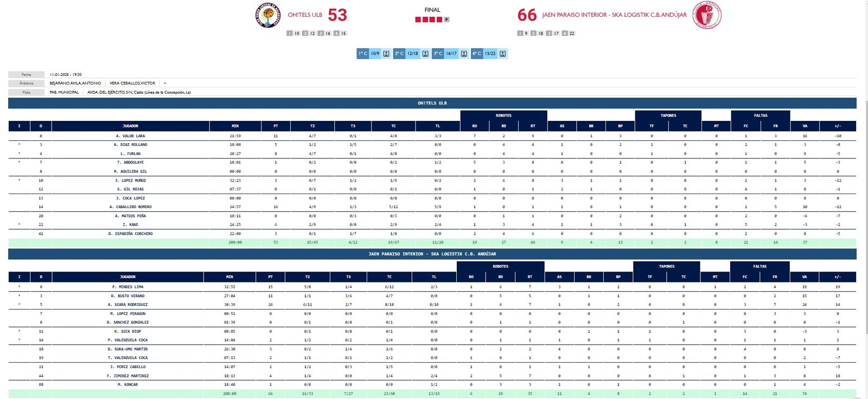The height and width of the screenshot is (399, 868).
Task: Click the OH!TELS ULB team logo
Action: click(268, 16)
